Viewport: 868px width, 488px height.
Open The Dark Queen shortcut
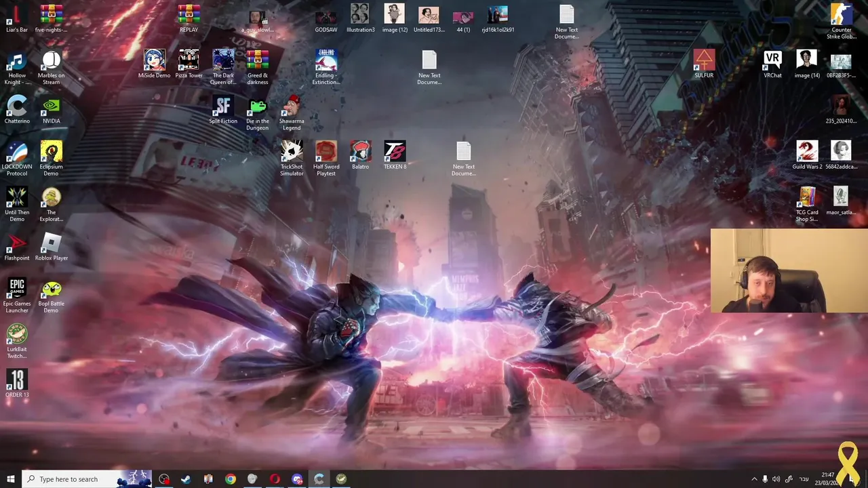click(223, 67)
